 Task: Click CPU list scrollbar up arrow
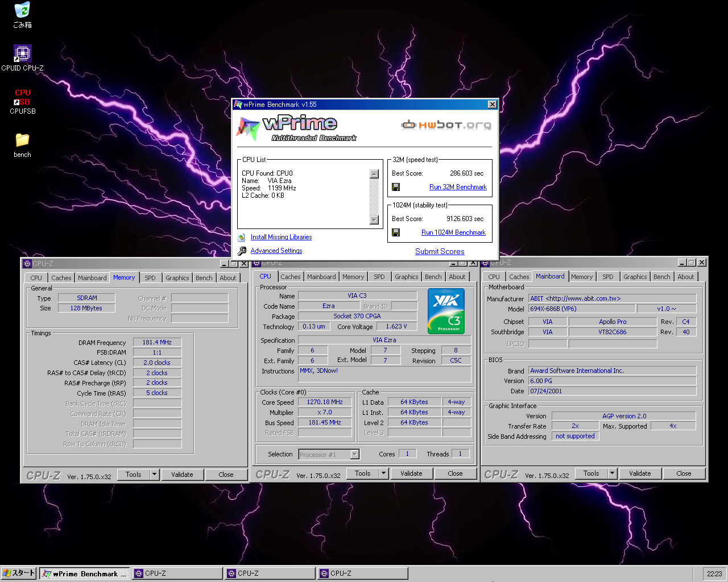374,174
